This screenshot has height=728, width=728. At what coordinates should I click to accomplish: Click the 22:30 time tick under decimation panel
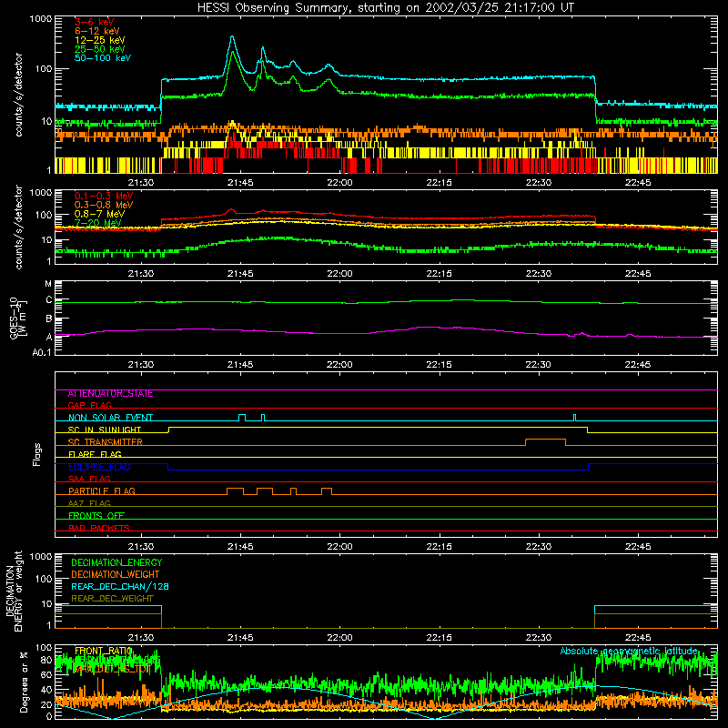[538, 638]
